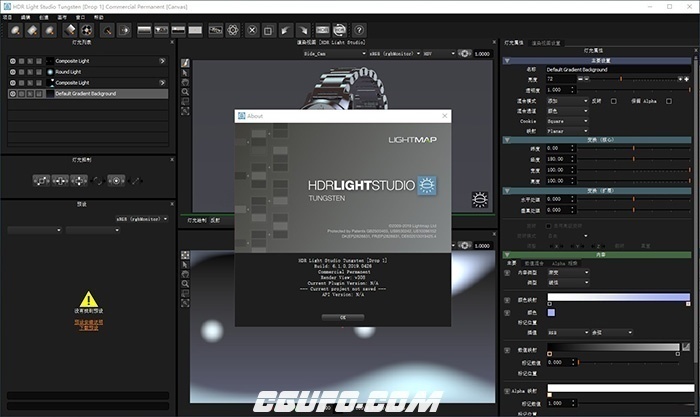Click the exposure icon beside the 1.0000 value
This screenshot has width=700, height=417.
coord(465,54)
